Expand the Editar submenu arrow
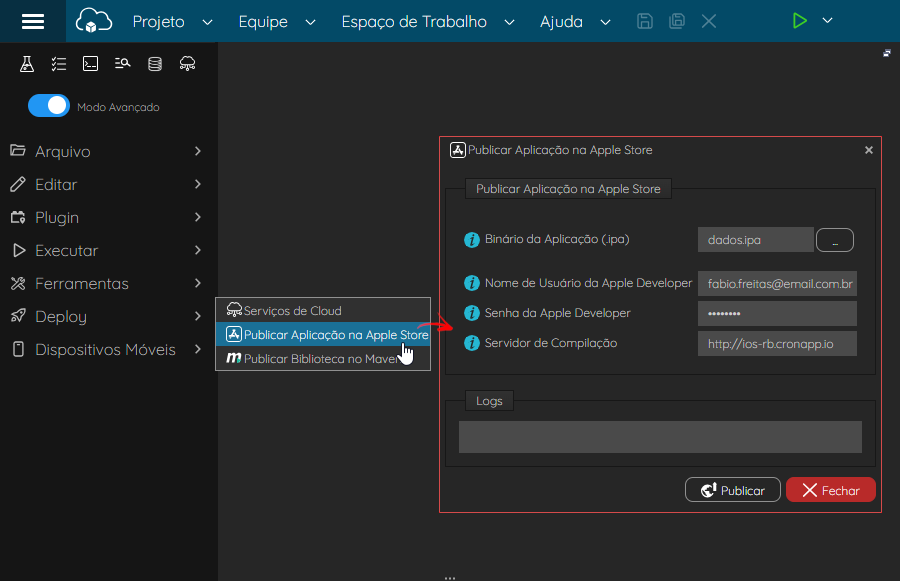 coord(198,184)
